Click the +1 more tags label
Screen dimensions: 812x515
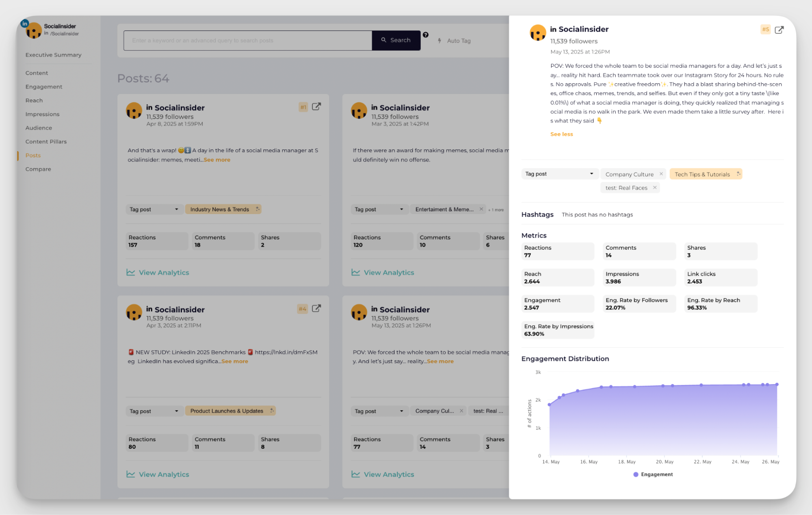[x=496, y=210]
